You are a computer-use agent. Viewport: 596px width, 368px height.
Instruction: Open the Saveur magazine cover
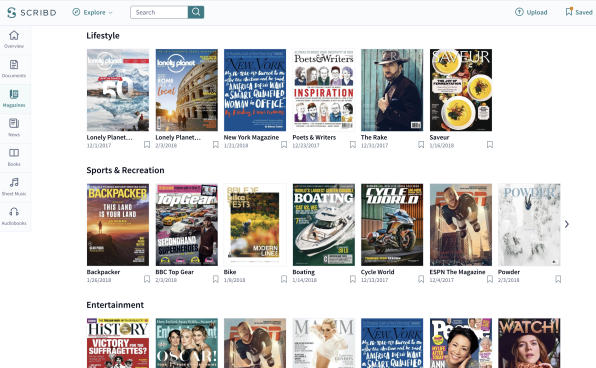tap(461, 90)
